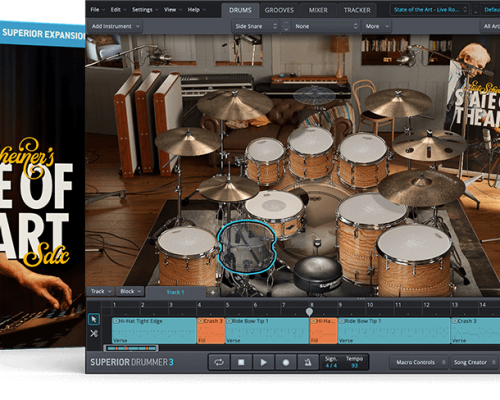This screenshot has width=500, height=400.
Task: Switch to the TRACKER tab
Action: 357,10
